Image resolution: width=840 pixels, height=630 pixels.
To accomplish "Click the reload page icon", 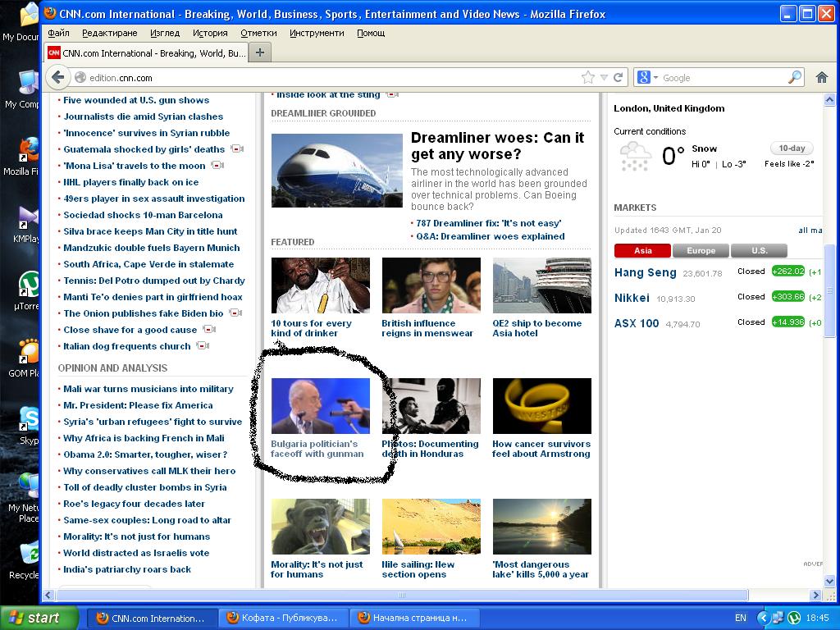I will pyautogui.click(x=618, y=78).
